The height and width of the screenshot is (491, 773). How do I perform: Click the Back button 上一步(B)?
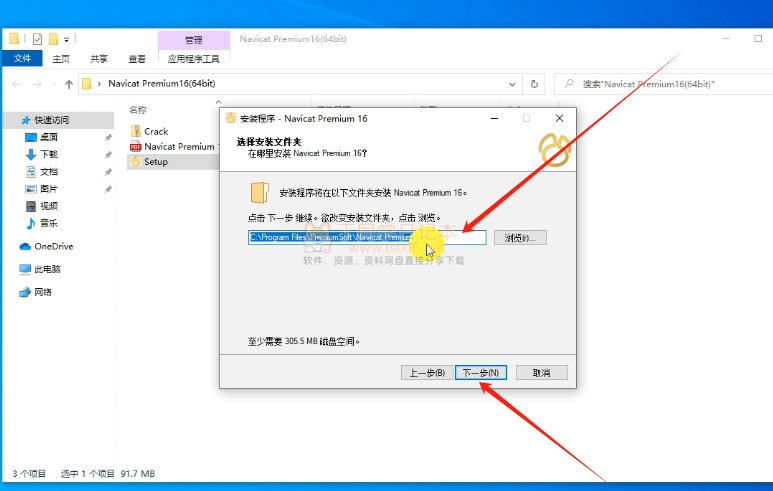[x=427, y=373]
